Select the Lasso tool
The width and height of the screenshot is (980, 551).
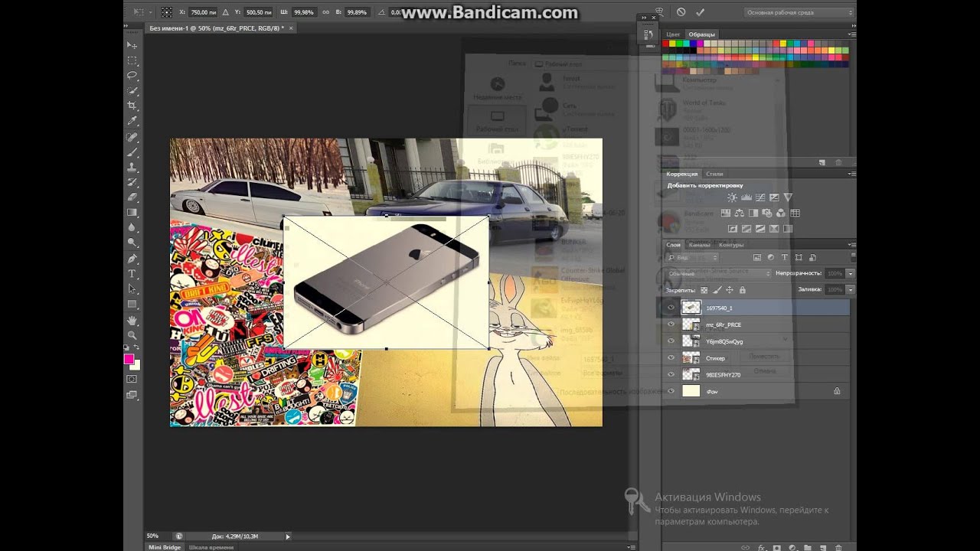(132, 76)
